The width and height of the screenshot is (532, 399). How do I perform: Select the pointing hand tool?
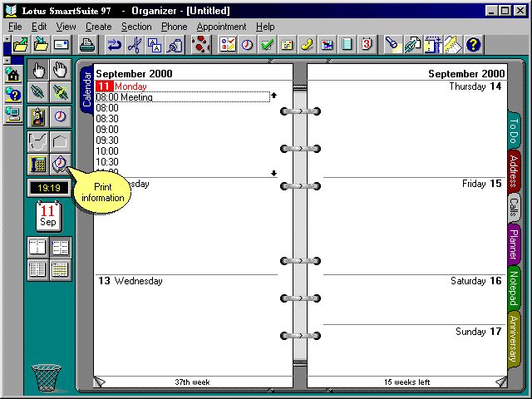[38, 70]
